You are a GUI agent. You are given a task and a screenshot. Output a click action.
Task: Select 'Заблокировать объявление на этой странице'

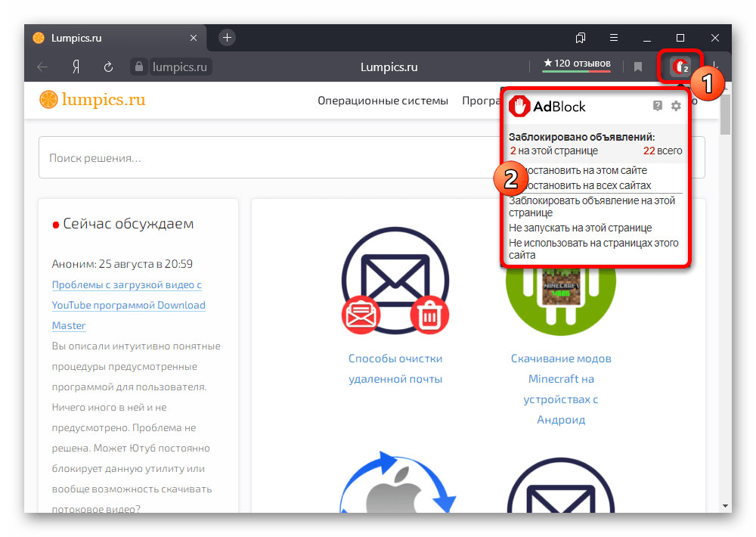pyautogui.click(x=592, y=206)
